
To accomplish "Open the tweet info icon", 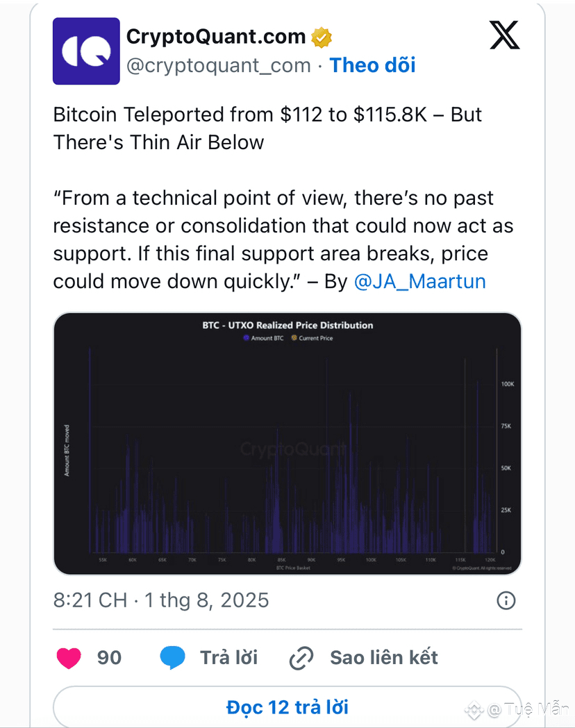I will 506,600.
